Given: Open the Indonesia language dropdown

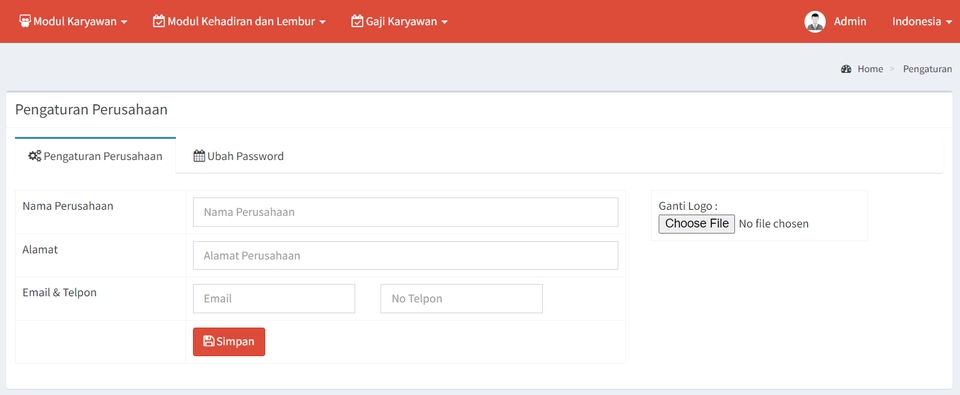Looking at the screenshot, I should (921, 21).
